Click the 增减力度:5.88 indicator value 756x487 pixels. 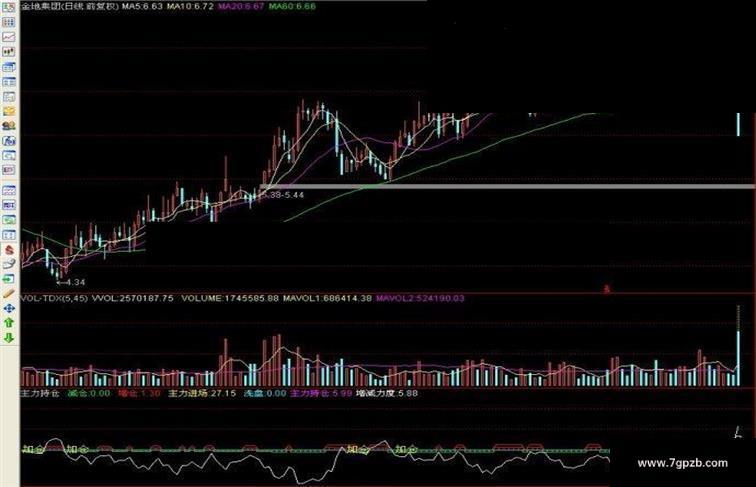(387, 393)
